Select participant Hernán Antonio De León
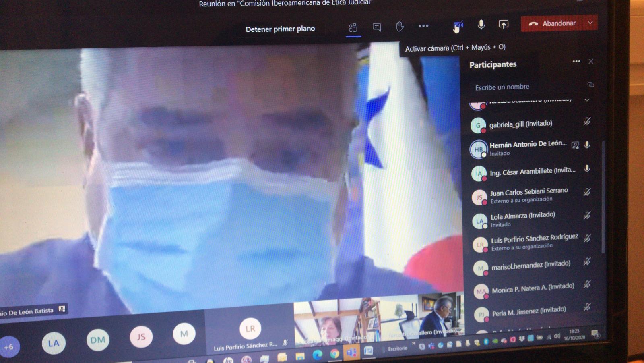 (531, 148)
